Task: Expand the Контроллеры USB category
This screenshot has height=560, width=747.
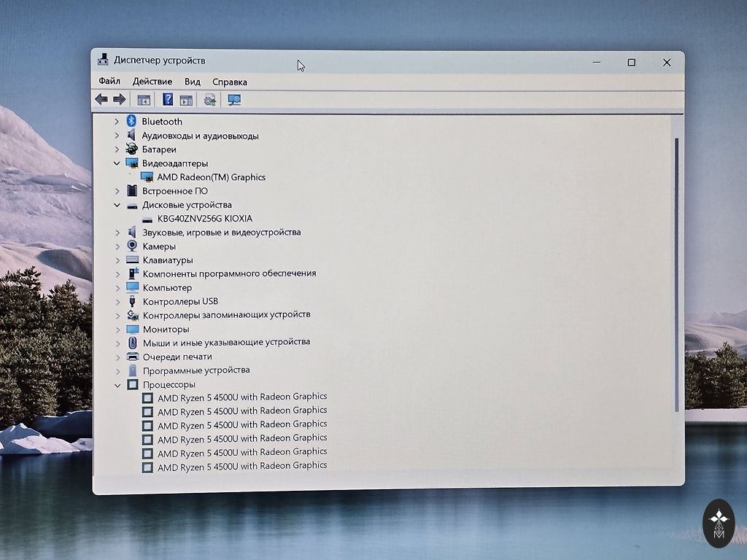Action: click(117, 302)
